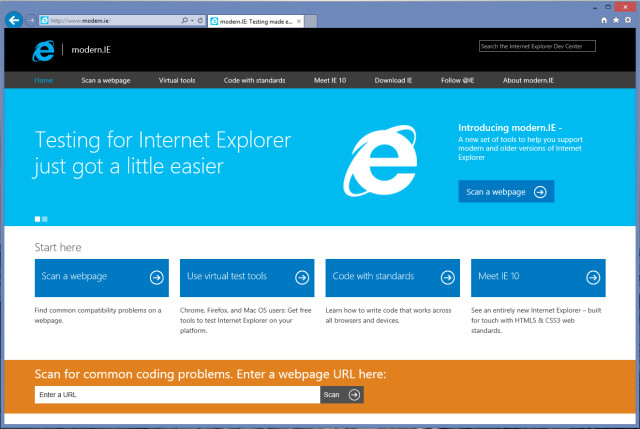This screenshot has height=429, width=640.
Task: Select the Home navigation item
Action: click(x=44, y=80)
